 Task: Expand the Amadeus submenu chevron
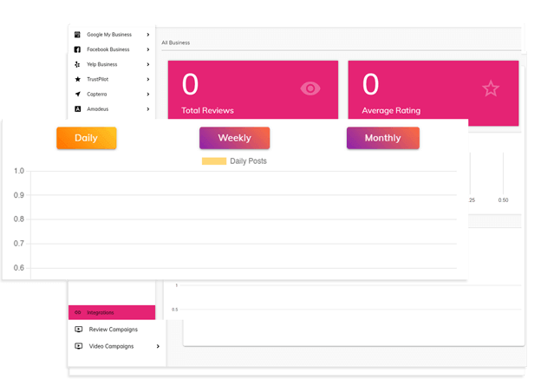pyautogui.click(x=148, y=109)
